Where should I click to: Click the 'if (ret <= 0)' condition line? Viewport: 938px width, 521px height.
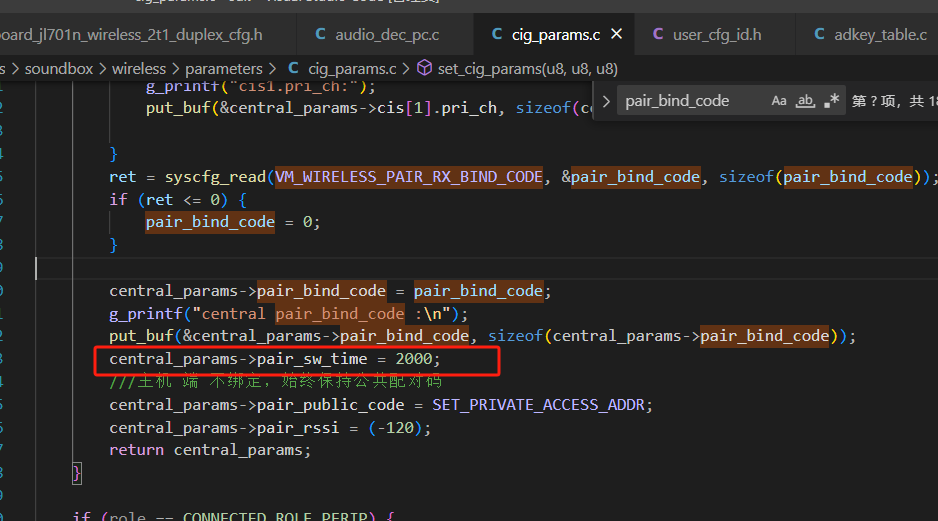[x=178, y=200]
